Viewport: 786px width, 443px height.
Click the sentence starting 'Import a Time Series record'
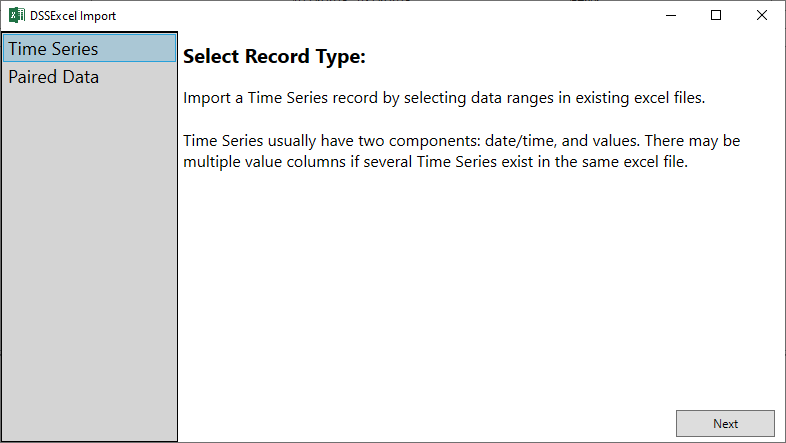coord(444,98)
